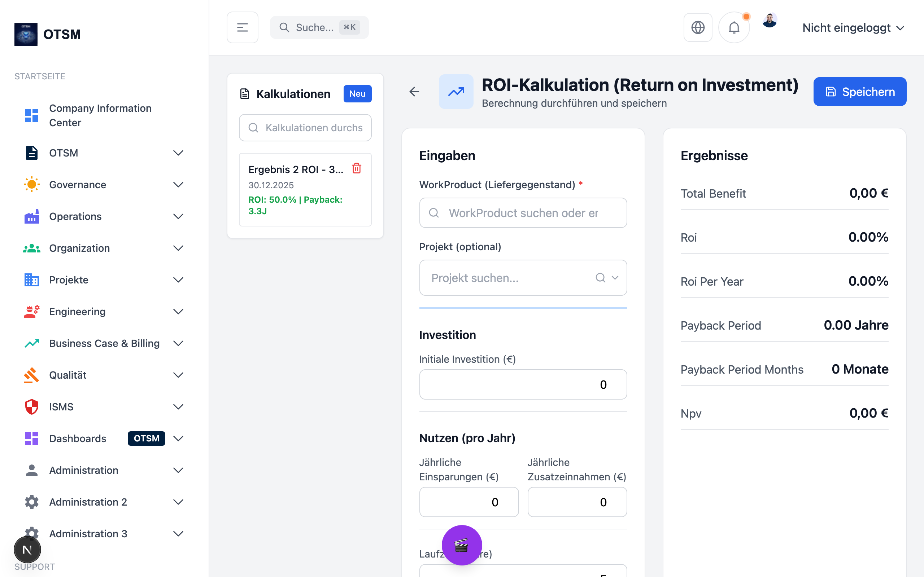Click the Neu button in Kalkulationen
The width and height of the screenshot is (924, 577).
[357, 94]
